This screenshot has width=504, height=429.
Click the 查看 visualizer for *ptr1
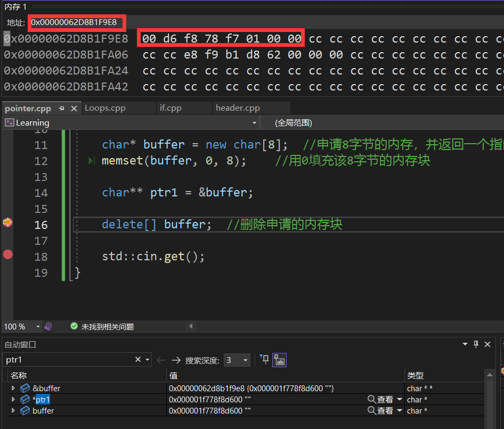pyautogui.click(x=380, y=399)
